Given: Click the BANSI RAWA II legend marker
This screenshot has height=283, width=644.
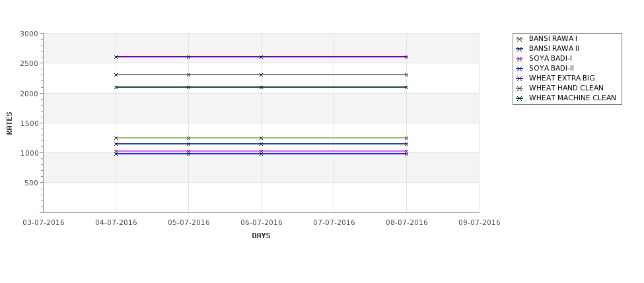Looking at the screenshot, I should click(x=519, y=49).
